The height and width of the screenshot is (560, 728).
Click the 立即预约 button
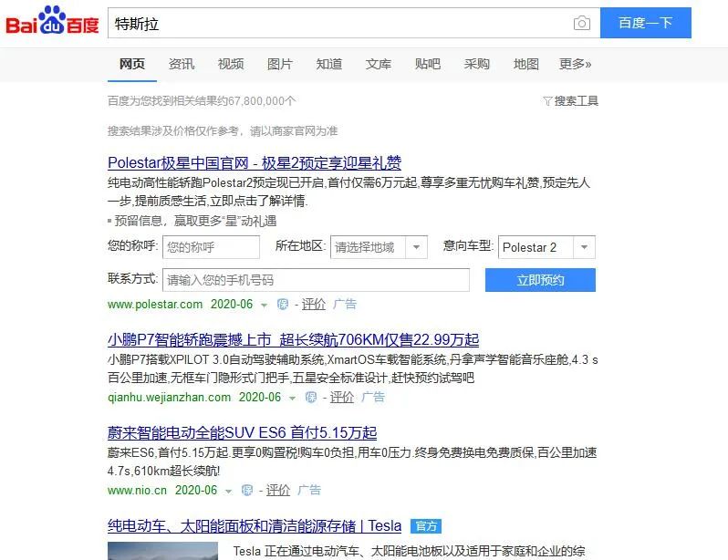[540, 280]
